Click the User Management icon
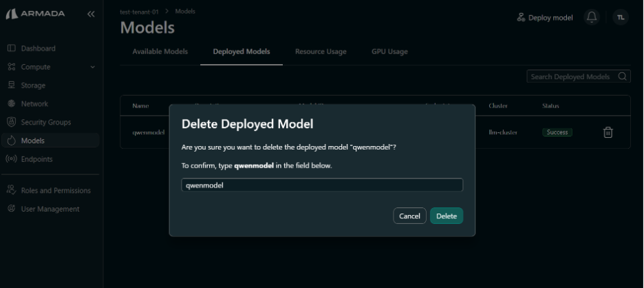The image size is (644, 288). click(x=12, y=209)
